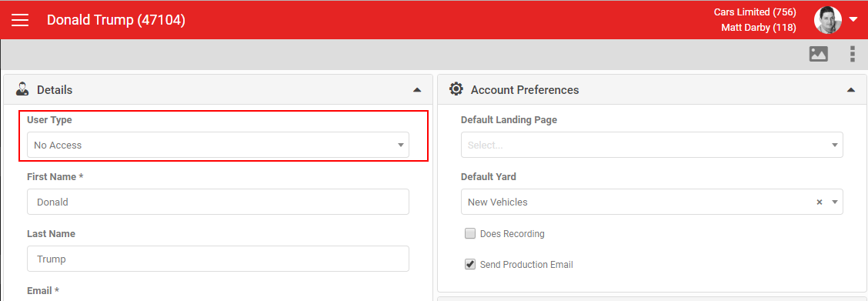Click the Last Name field containing Trump

point(218,259)
